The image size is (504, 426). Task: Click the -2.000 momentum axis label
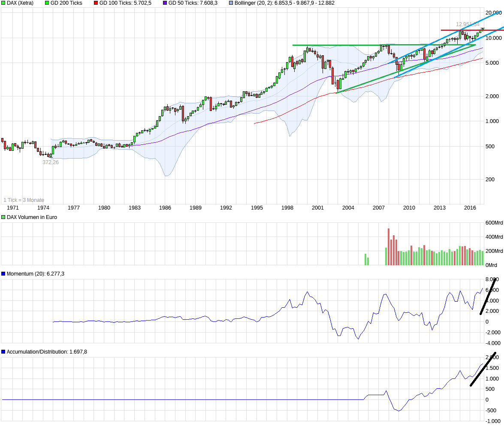click(x=493, y=333)
